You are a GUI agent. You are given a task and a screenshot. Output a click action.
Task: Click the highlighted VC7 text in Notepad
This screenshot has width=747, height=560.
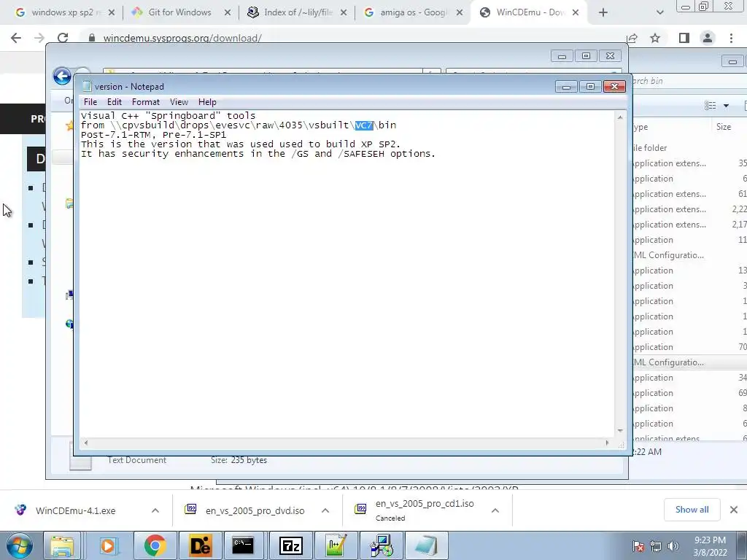pyautogui.click(x=364, y=125)
